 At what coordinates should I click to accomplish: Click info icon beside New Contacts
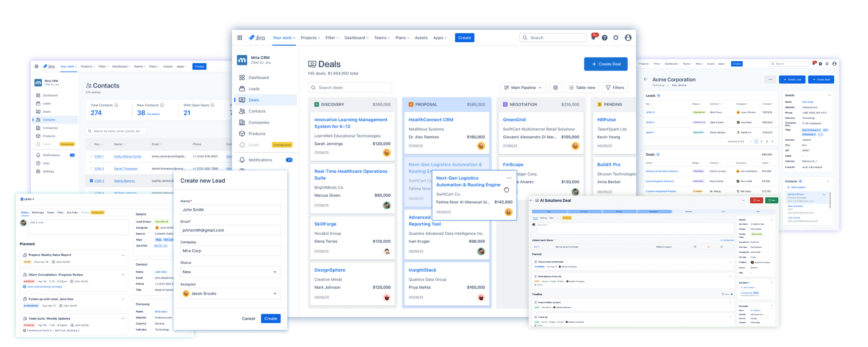[162, 105]
